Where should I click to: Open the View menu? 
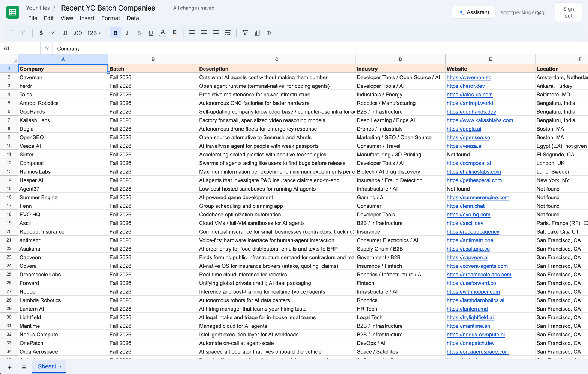point(67,18)
